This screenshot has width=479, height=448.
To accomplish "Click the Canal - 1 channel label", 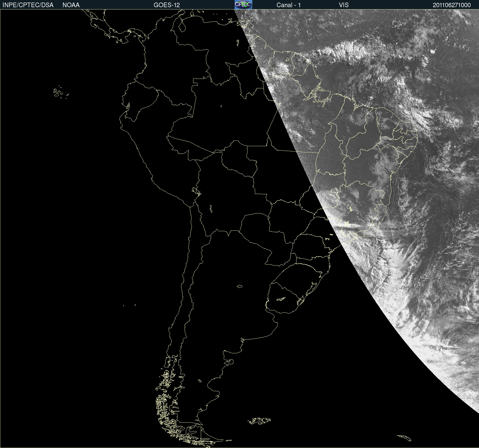I will pos(289,5).
